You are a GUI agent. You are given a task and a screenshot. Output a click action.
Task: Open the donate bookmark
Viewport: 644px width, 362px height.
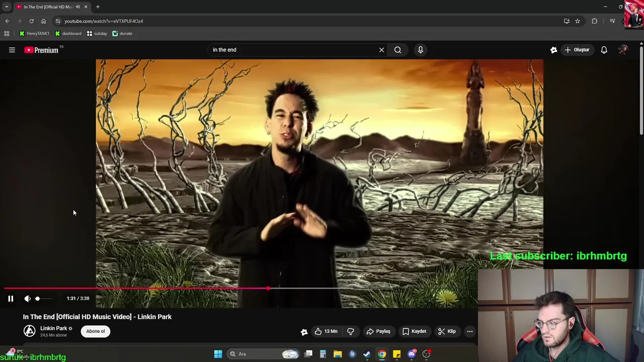(122, 34)
